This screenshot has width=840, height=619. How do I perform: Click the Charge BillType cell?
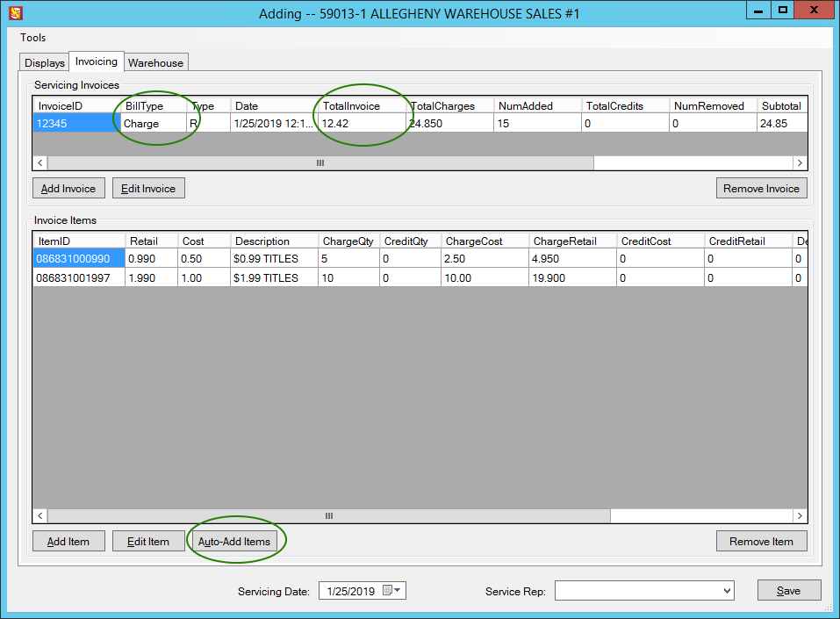(x=154, y=123)
